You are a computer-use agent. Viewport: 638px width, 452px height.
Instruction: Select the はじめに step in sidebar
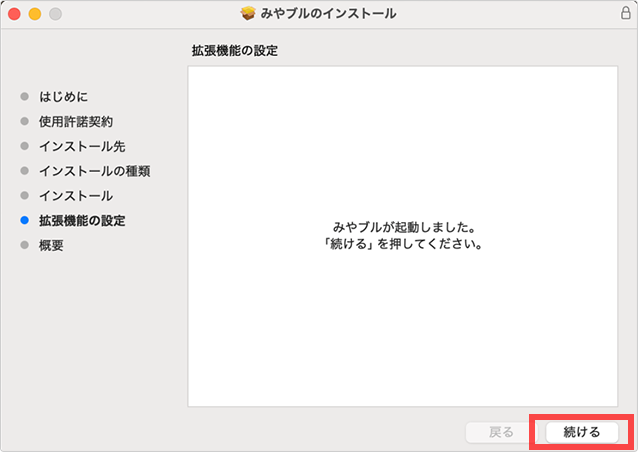[x=63, y=96]
